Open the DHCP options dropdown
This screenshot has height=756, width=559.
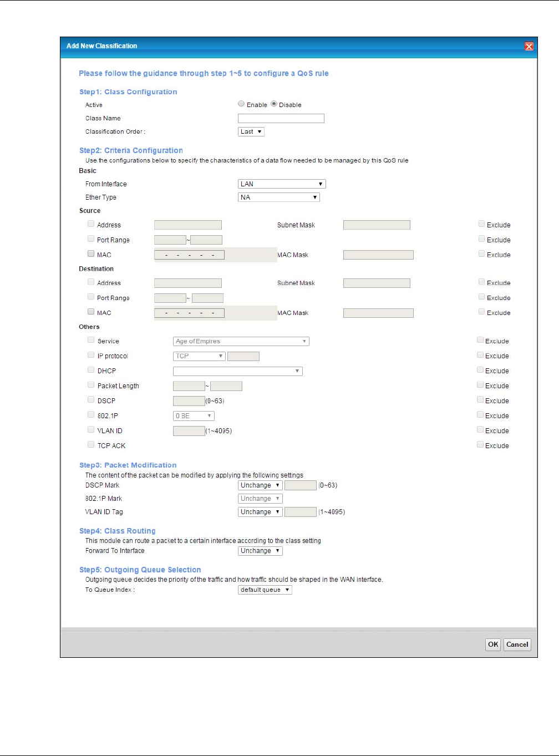(238, 371)
